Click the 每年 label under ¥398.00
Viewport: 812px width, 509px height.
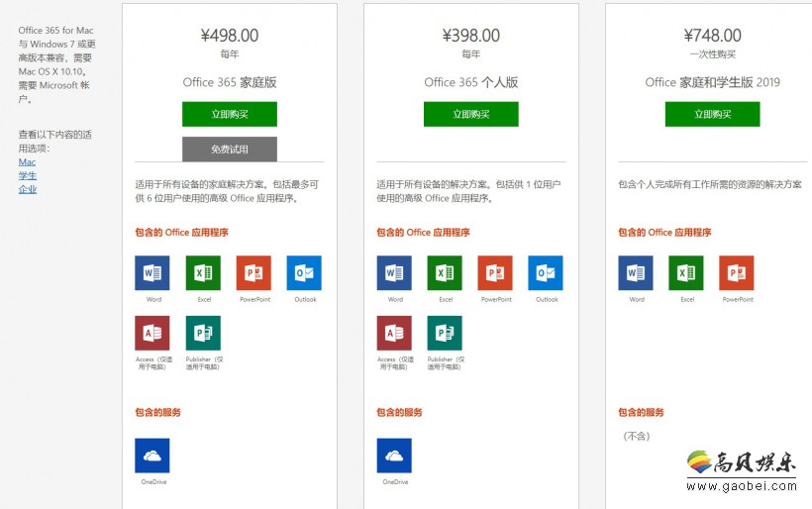pos(470,53)
